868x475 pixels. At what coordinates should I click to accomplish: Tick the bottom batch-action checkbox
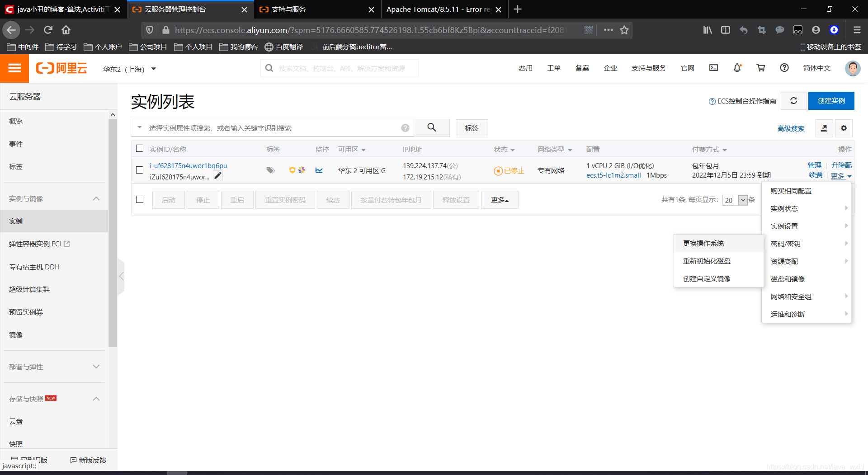click(140, 199)
